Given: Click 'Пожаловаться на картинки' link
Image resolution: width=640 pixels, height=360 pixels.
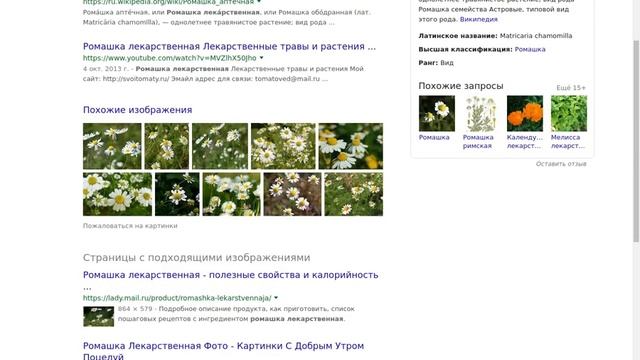Looking at the screenshot, I should pyautogui.click(x=130, y=226).
